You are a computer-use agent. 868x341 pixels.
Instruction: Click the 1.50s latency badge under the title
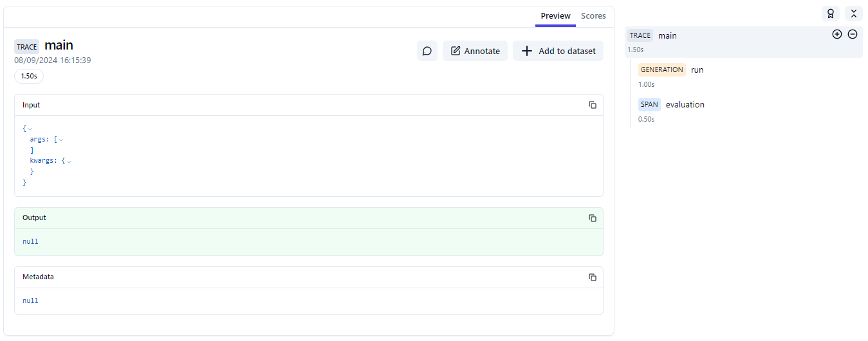point(29,76)
